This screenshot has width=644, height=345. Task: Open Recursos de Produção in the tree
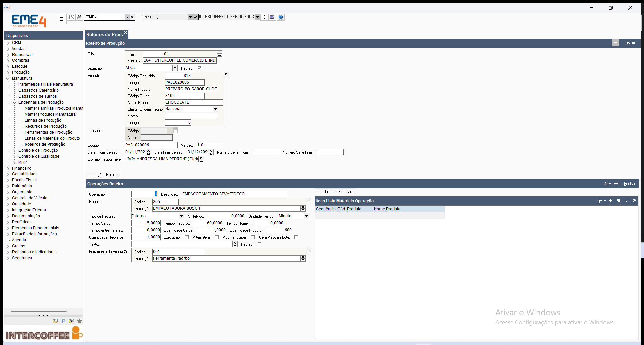coord(46,126)
